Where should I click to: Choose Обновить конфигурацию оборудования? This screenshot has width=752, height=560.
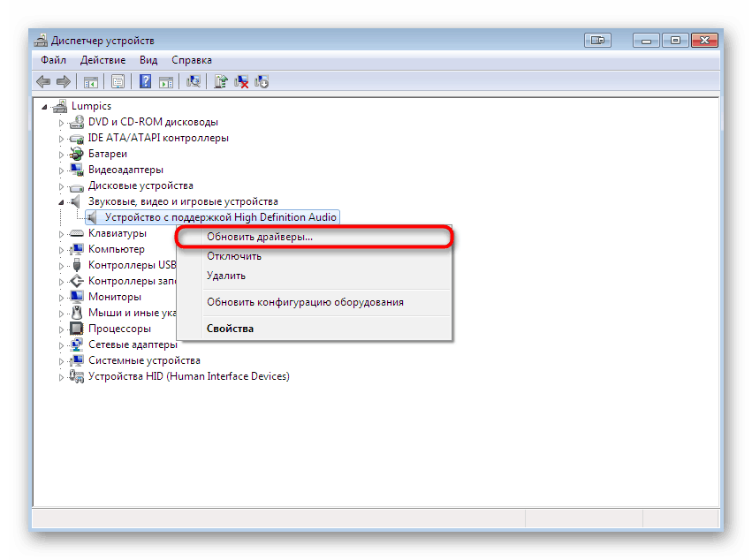point(314,302)
